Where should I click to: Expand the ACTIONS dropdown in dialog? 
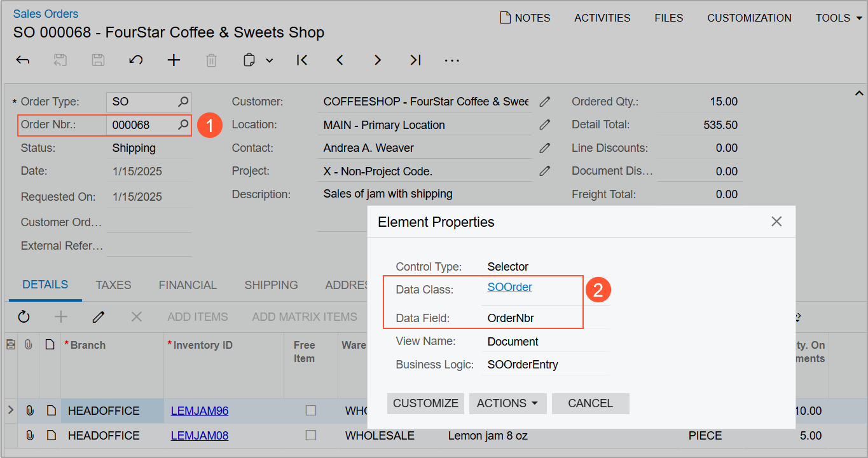click(507, 403)
